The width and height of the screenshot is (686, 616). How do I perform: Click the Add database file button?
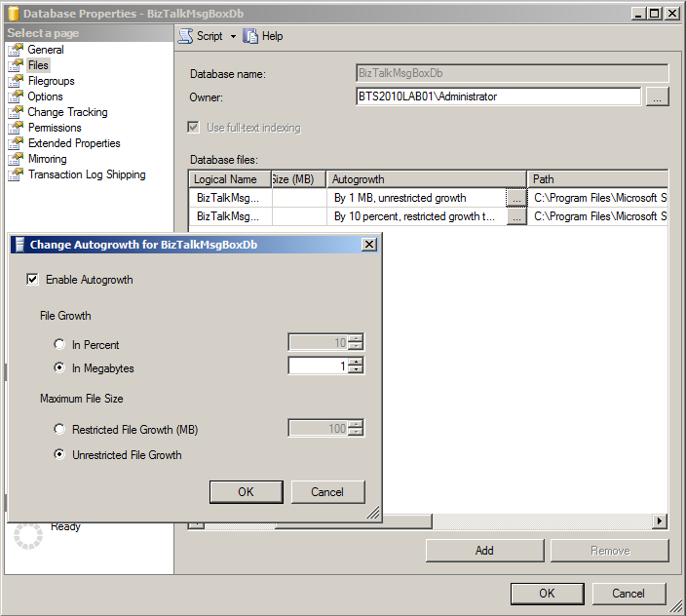484,551
